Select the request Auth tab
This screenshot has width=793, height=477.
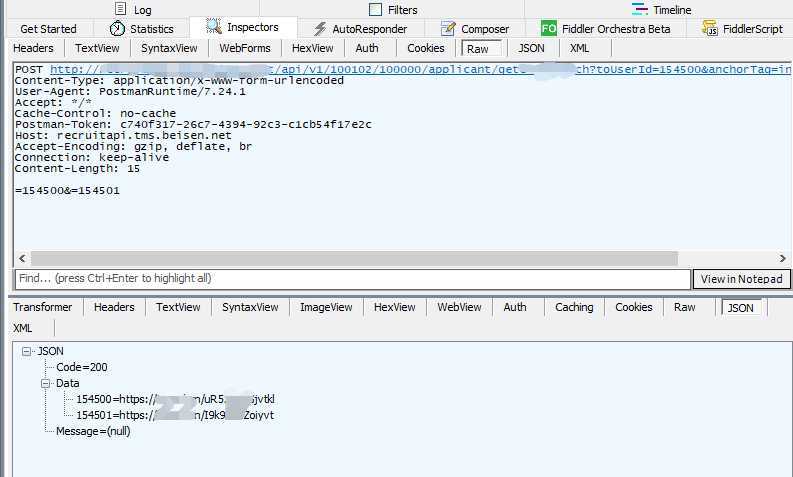(367, 49)
